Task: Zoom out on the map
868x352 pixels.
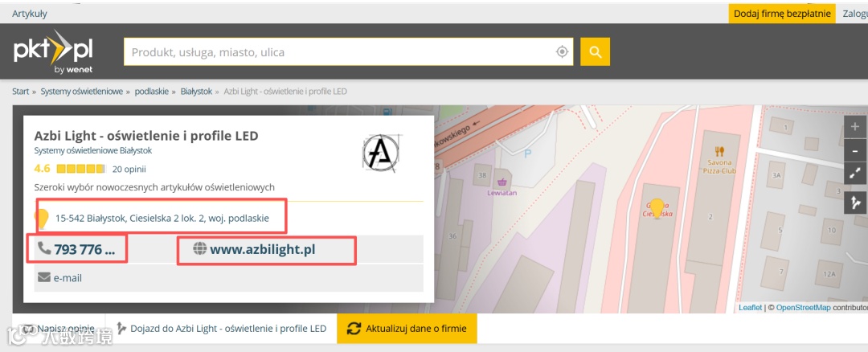Action: pos(854,150)
